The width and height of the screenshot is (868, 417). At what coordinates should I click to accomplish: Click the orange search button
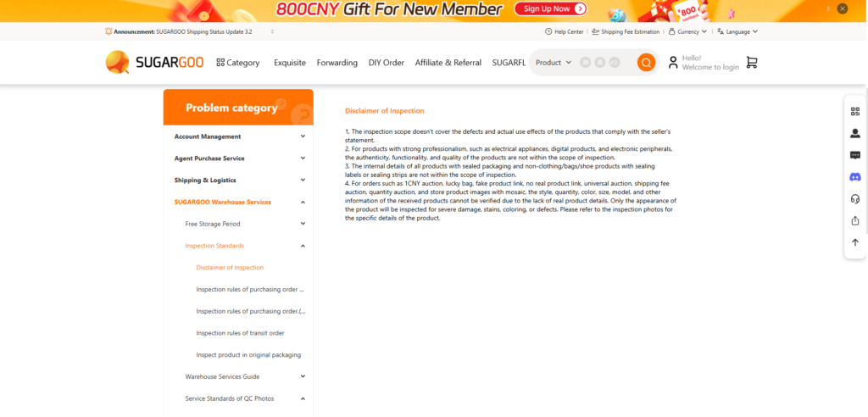click(646, 63)
